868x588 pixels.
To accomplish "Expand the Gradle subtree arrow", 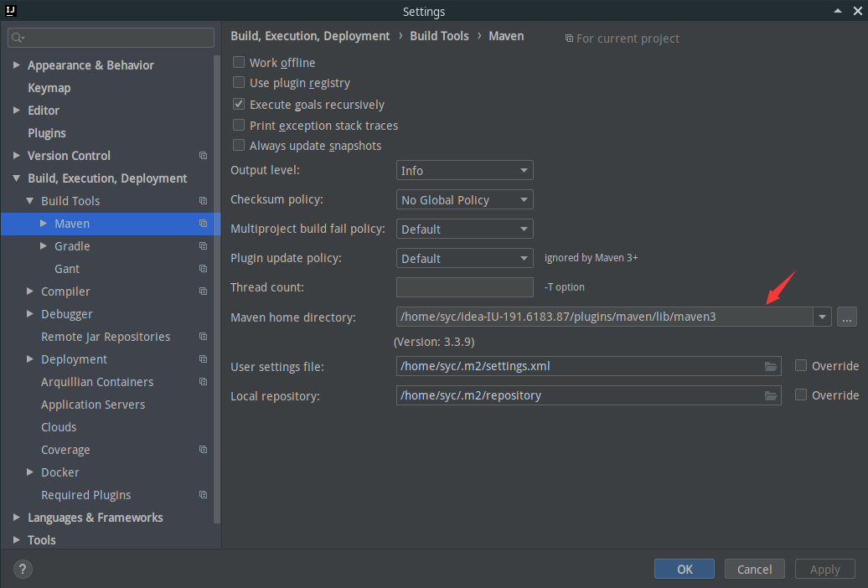I will coord(44,245).
